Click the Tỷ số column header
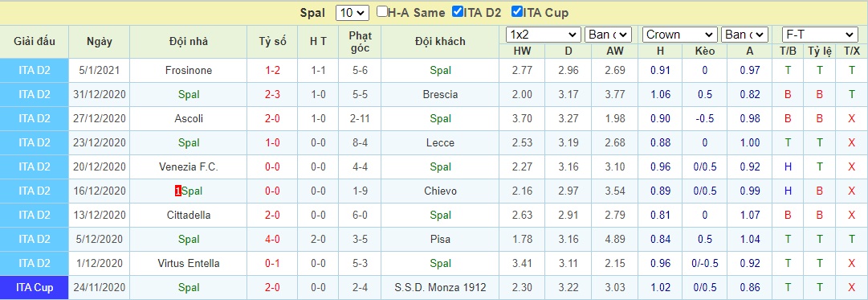The image size is (868, 300). pyautogui.click(x=272, y=41)
